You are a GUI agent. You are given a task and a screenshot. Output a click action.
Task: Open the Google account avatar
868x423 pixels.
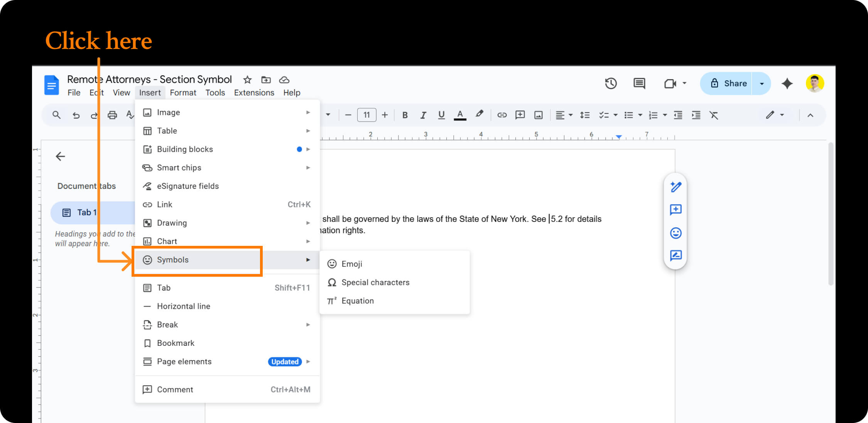click(x=815, y=83)
